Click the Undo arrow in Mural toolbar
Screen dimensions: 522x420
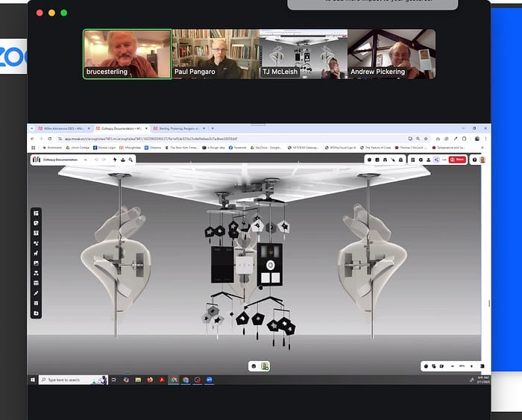[96, 160]
